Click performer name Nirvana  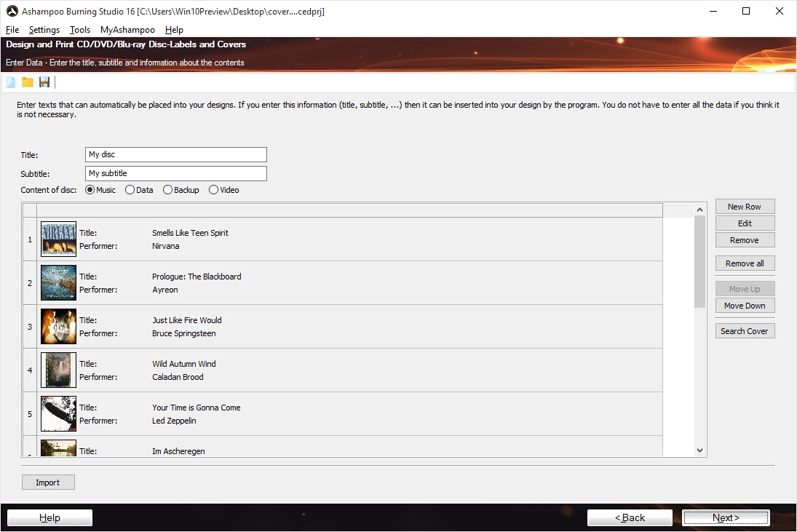[x=166, y=246]
